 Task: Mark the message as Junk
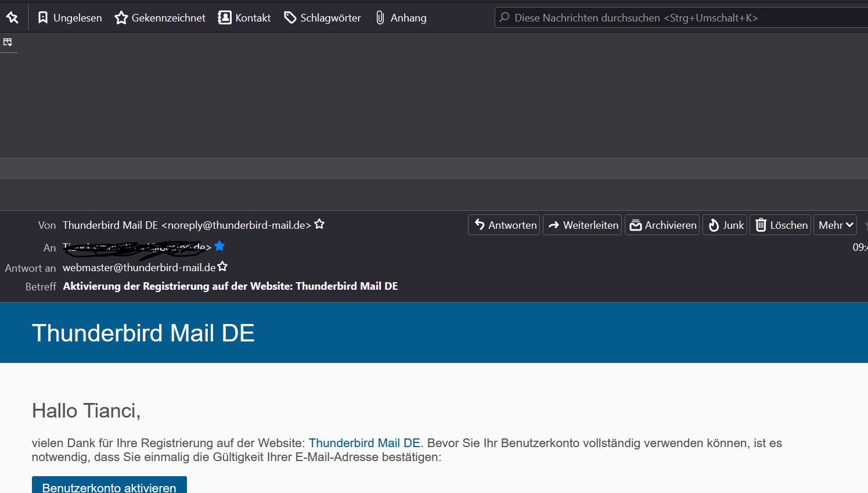(x=725, y=225)
